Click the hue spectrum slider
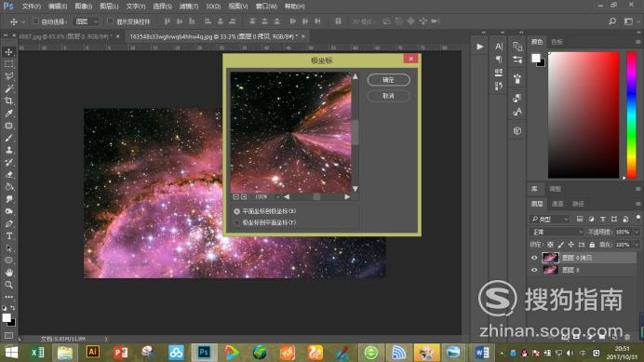This screenshot has width=644, height=362. (x=632, y=115)
